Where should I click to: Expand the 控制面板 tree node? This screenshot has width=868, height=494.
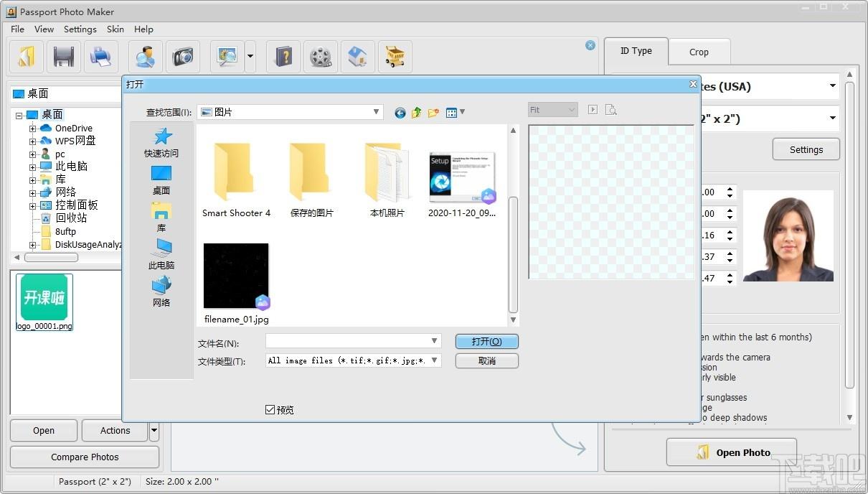[33, 205]
